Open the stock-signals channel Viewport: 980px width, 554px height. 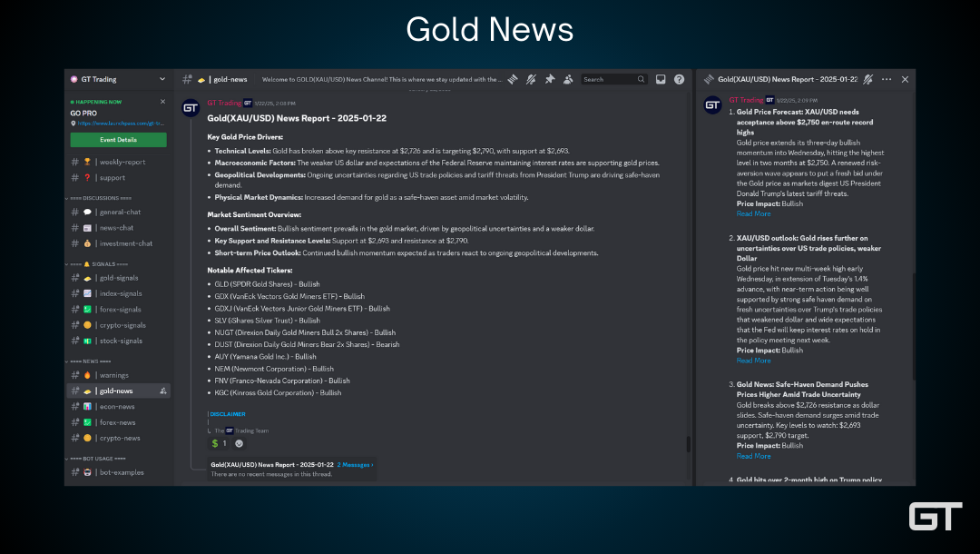coord(118,341)
